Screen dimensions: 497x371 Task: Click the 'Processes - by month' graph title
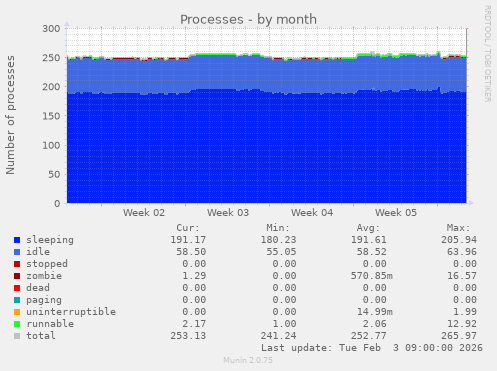pos(248,20)
